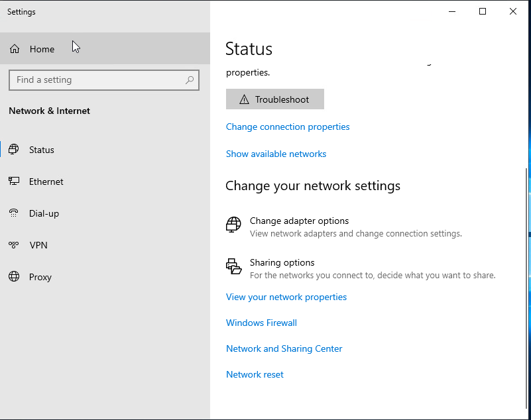Go to the Proxy section

coord(105,277)
